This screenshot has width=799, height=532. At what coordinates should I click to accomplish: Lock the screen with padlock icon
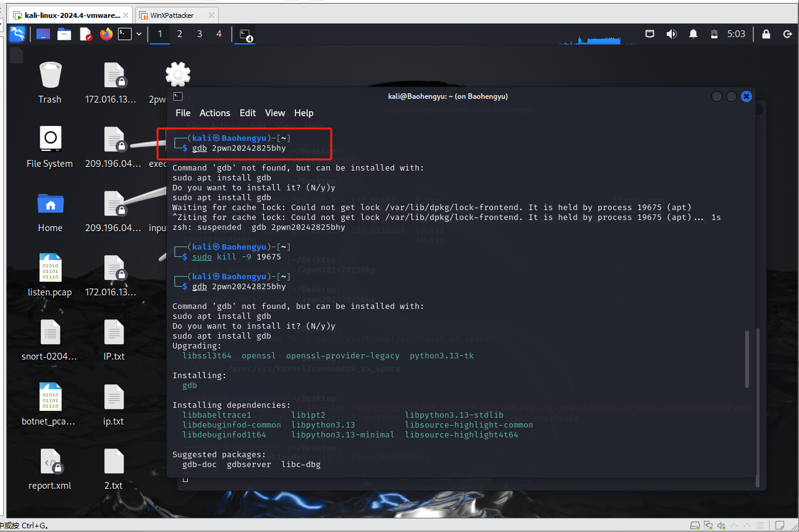(766, 34)
